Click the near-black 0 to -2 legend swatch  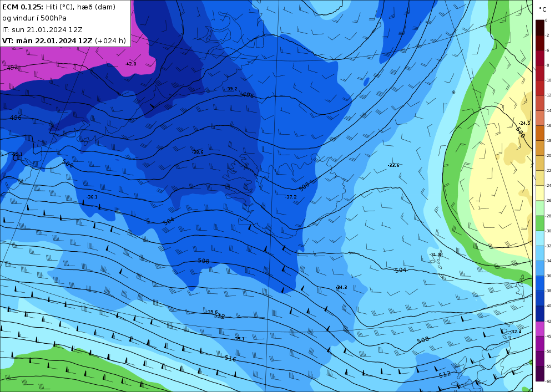540,28
